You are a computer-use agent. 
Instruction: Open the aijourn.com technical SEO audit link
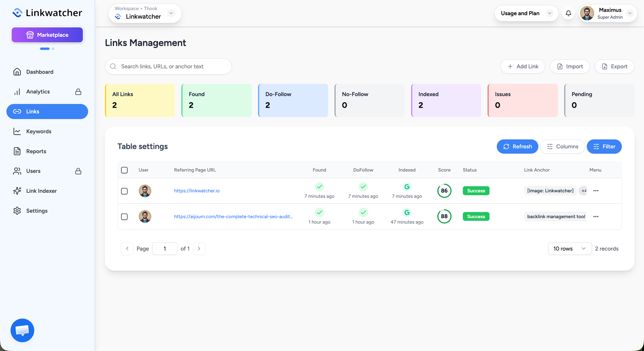(x=233, y=217)
